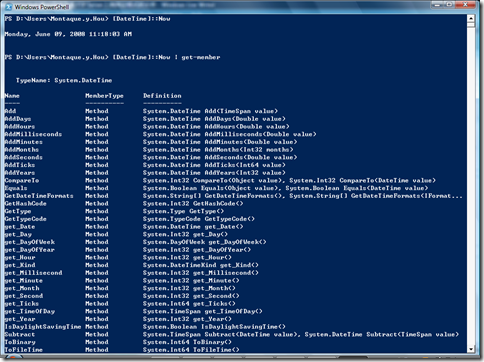Click definition 'System.TimeSpan get_TimeOfDay()'
Image resolution: width=484 pixels, height=362 pixels.
click(x=203, y=311)
